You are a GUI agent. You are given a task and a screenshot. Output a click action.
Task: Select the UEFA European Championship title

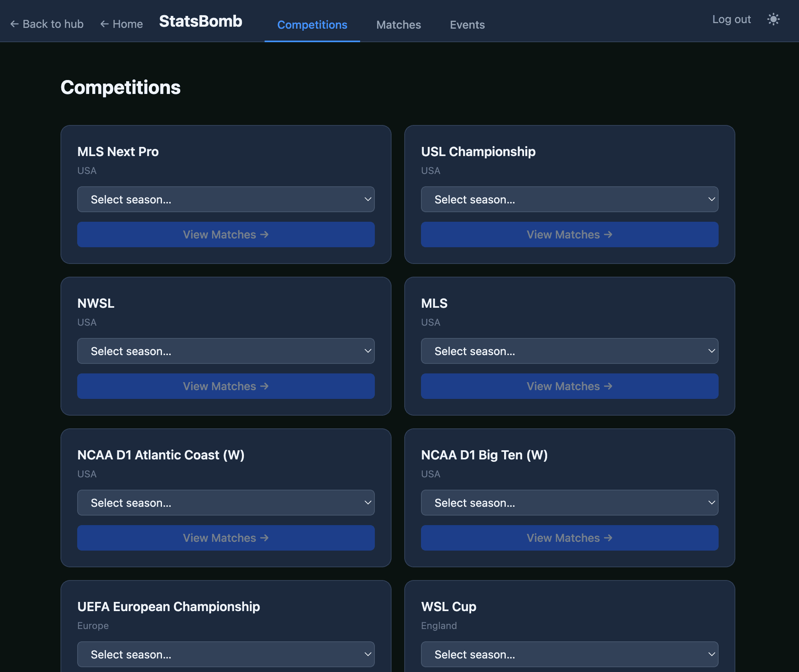(169, 607)
